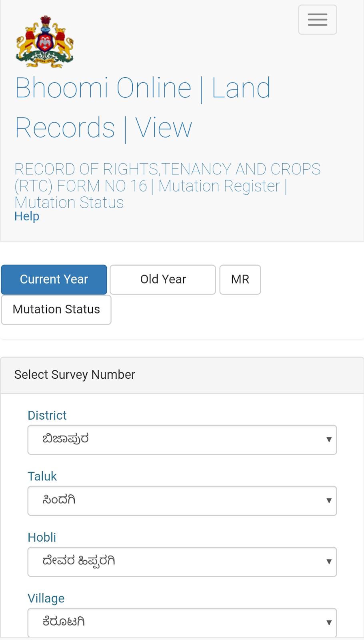Click the Karnataka state emblem logo
Viewport: 364px width, 640px height.
pos(45,41)
